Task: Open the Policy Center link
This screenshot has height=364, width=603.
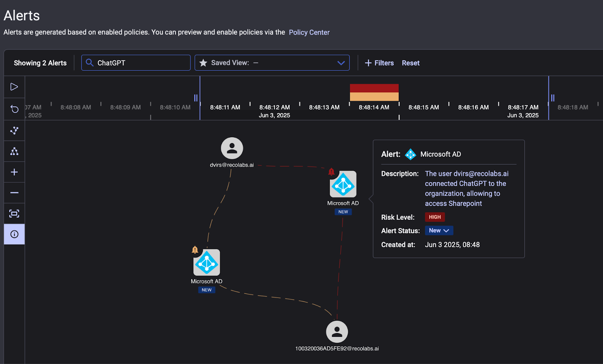Action: click(309, 32)
